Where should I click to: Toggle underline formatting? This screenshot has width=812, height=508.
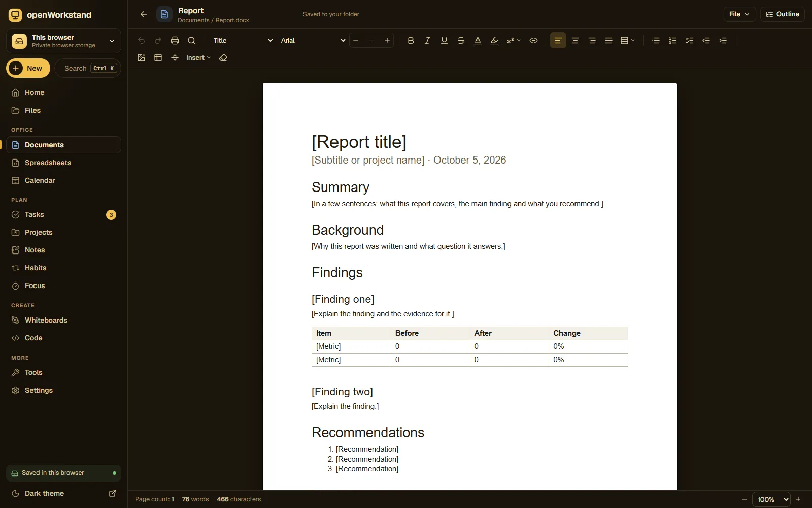[444, 41]
